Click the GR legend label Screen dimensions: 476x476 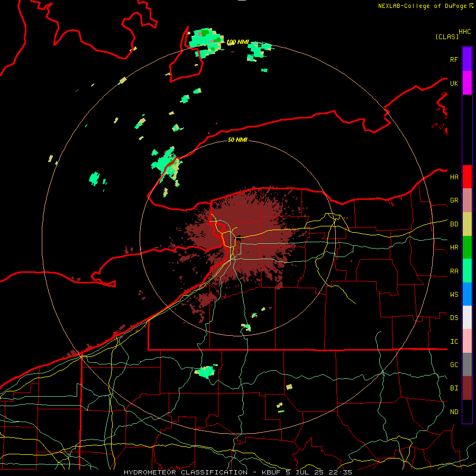[x=454, y=200]
